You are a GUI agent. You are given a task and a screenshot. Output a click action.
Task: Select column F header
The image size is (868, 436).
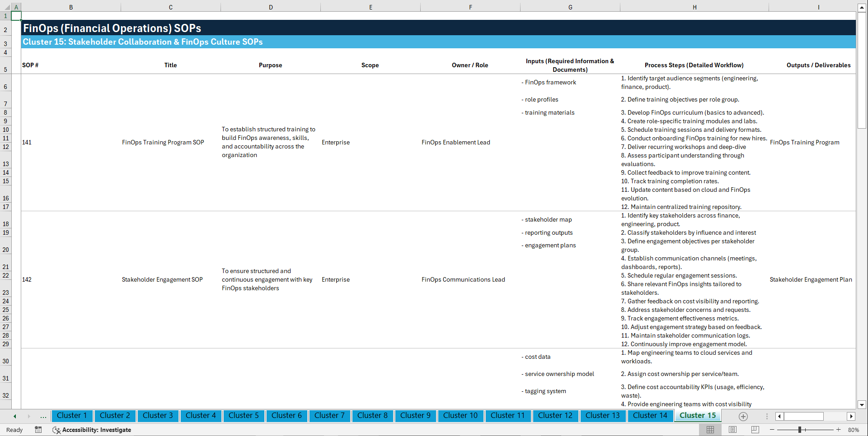(x=470, y=7)
